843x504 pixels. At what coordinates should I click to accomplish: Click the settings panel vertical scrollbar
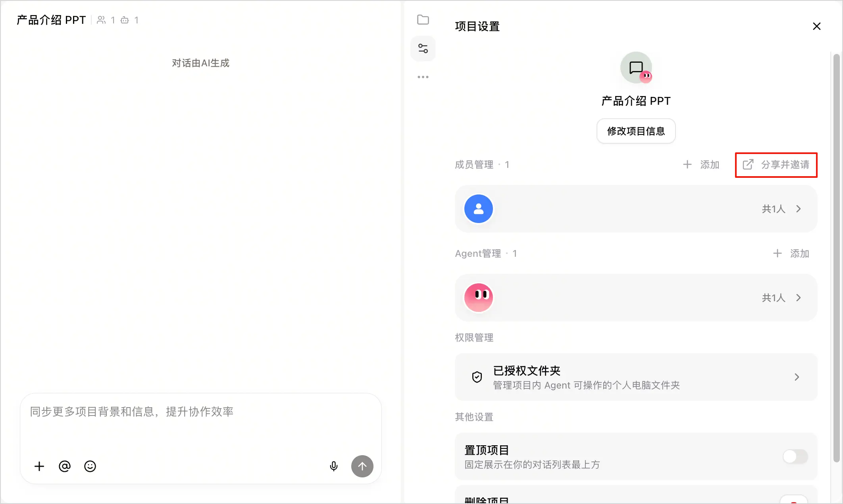point(837,258)
